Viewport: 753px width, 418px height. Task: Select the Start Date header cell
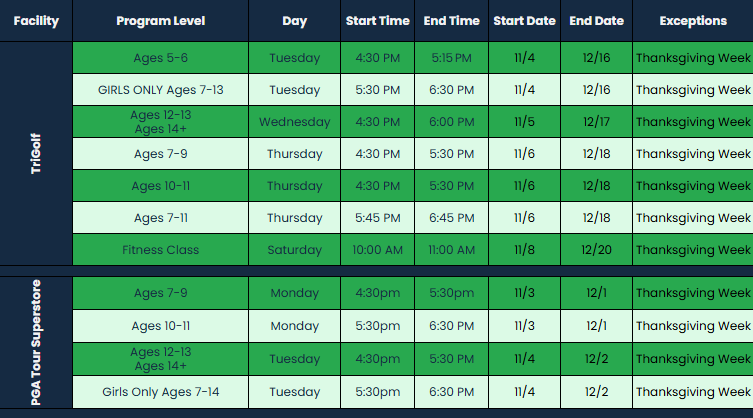(x=524, y=21)
